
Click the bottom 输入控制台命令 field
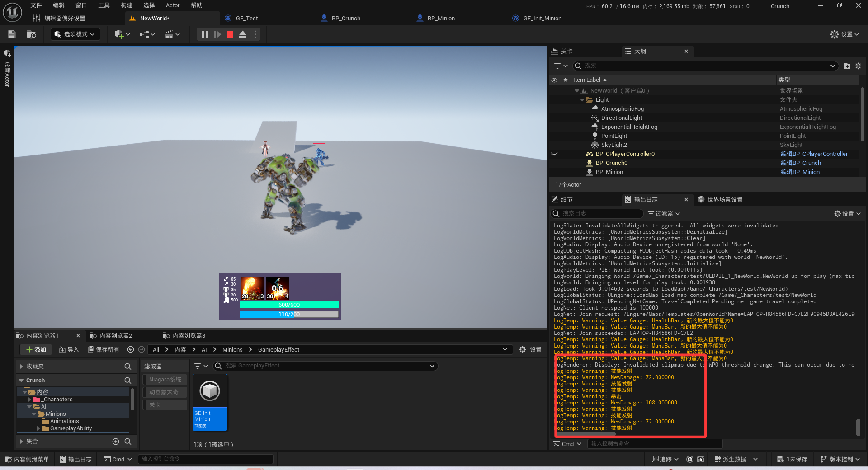pyautogui.click(x=205, y=459)
